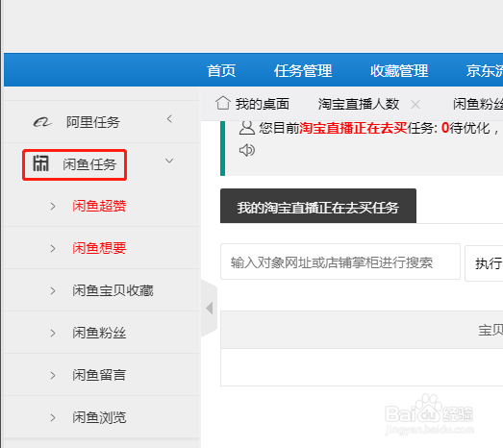
Task: Click the 宝贝 table column header
Action: pyautogui.click(x=490, y=330)
